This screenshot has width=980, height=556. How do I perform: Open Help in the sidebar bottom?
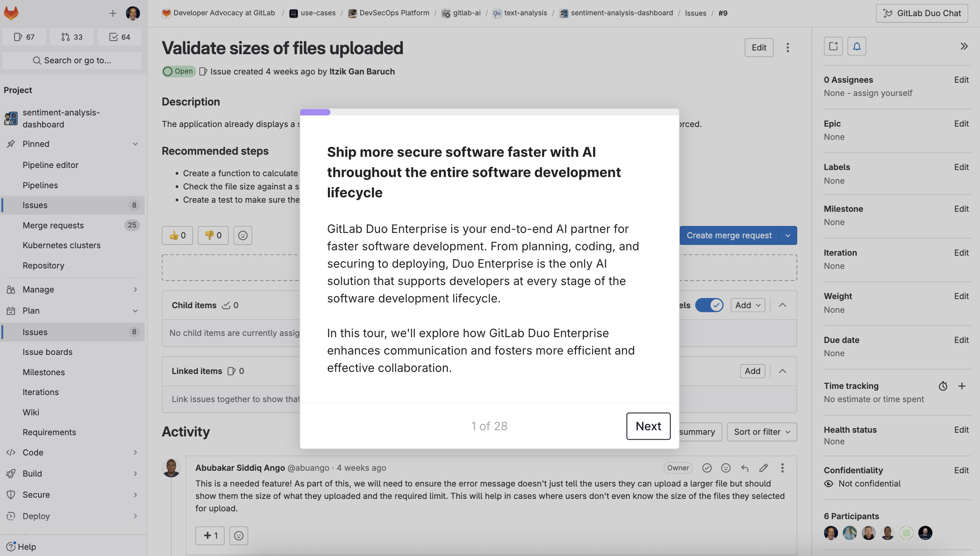pos(22,547)
